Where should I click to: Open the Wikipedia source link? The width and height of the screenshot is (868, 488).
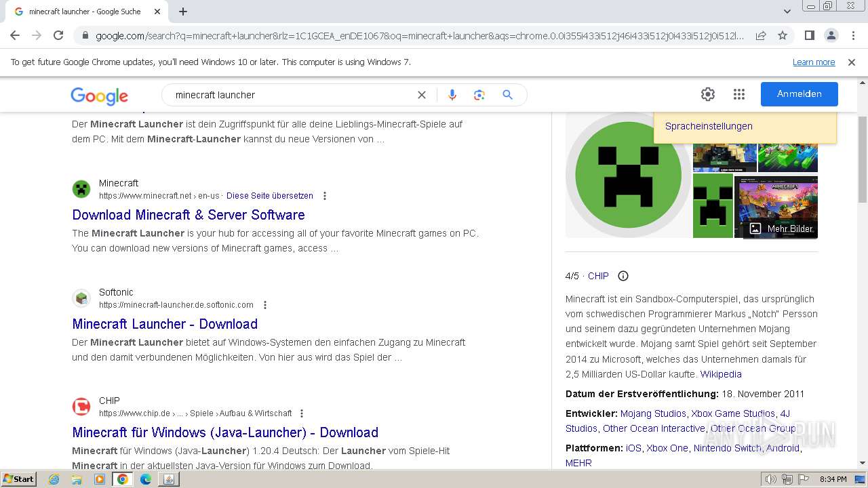[721, 374]
